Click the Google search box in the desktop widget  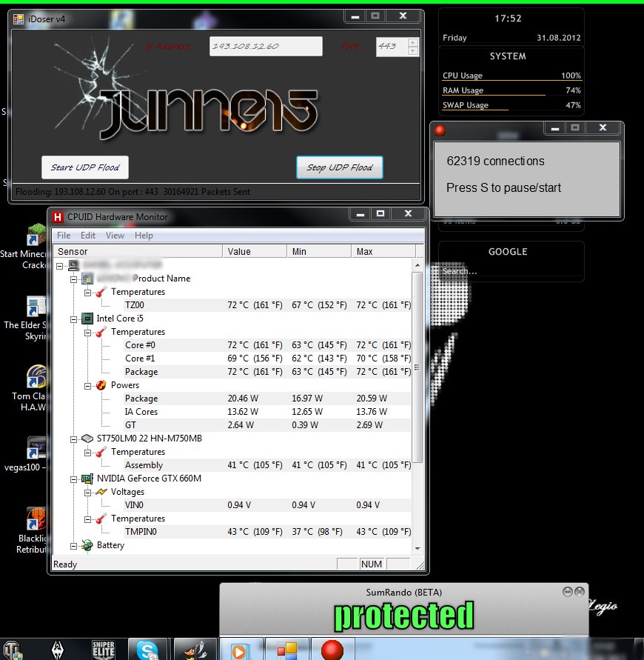tap(511, 271)
